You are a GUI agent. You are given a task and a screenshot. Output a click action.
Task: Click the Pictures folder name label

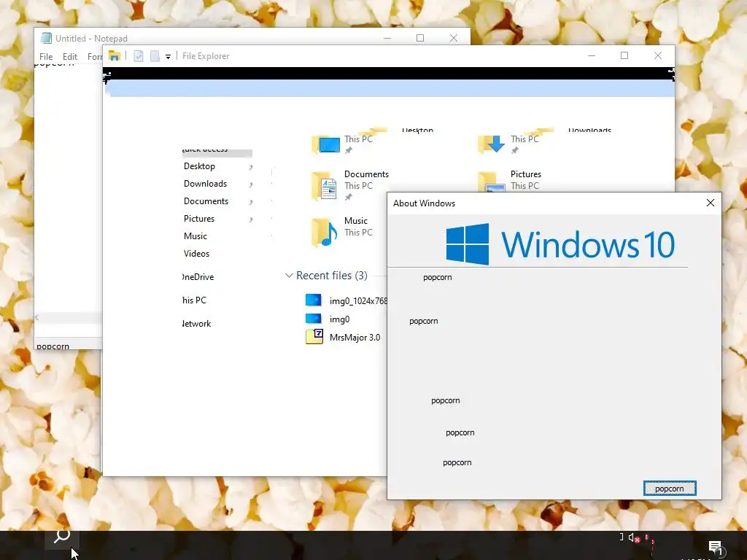click(x=526, y=174)
